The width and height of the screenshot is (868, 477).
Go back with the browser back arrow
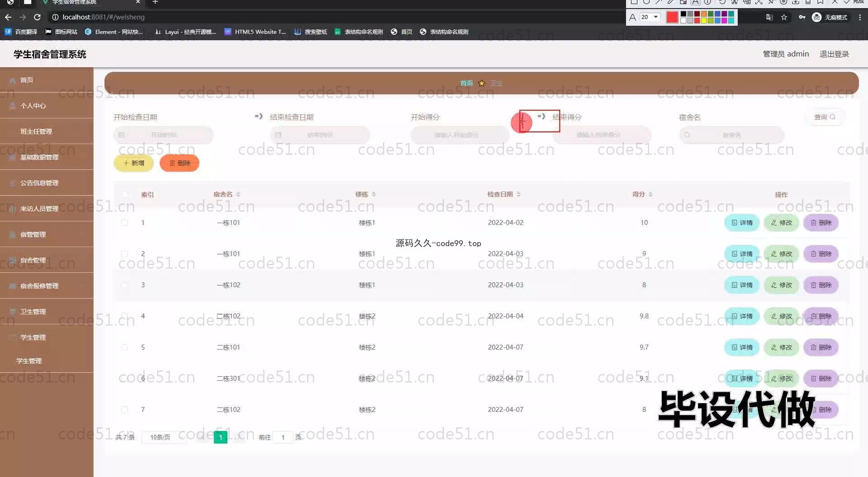(8, 17)
